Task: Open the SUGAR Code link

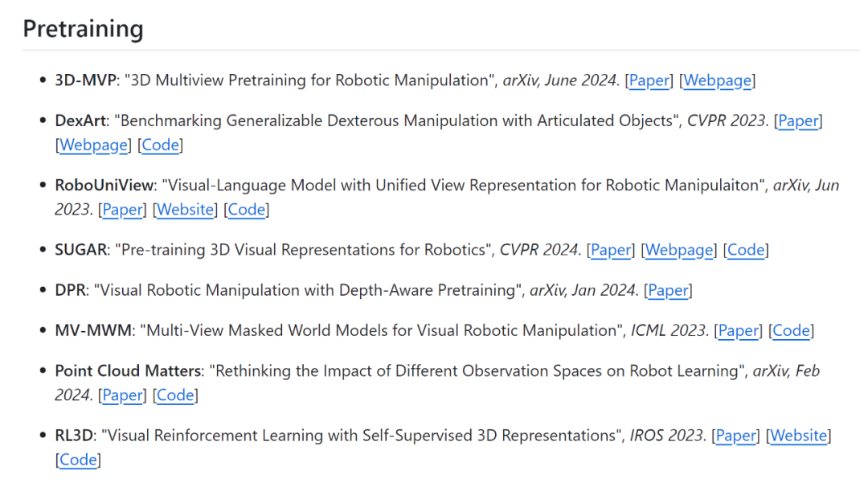Action: click(x=746, y=250)
